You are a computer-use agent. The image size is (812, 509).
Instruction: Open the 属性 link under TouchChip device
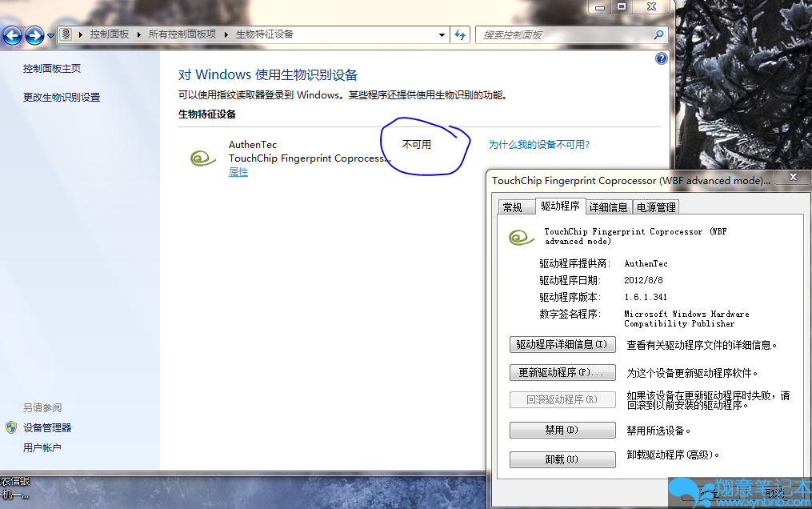(238, 172)
